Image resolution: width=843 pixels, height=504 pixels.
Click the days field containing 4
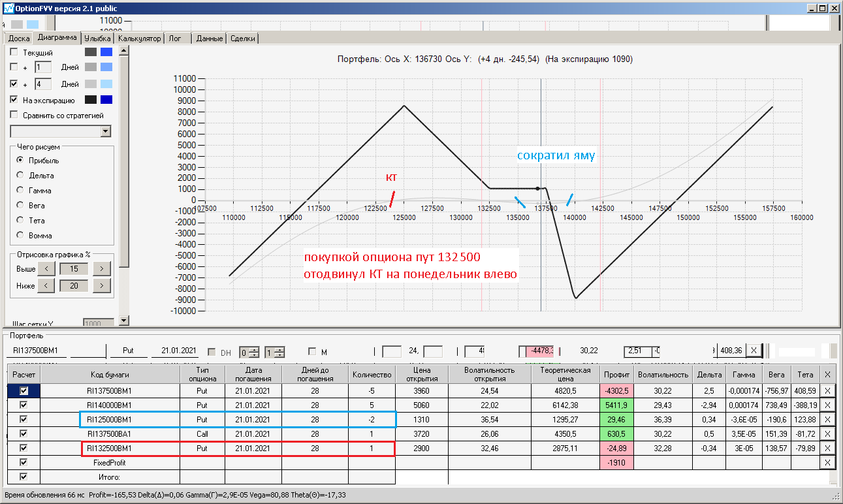42,84
